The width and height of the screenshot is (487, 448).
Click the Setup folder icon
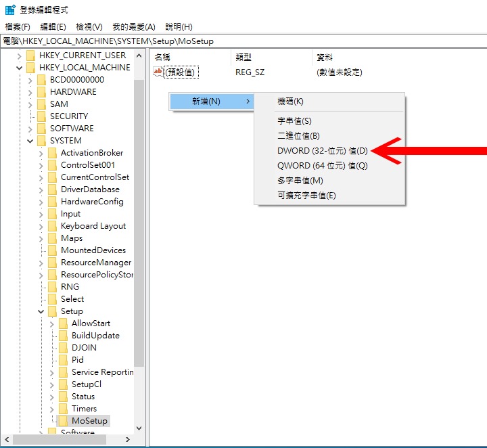[x=53, y=311]
